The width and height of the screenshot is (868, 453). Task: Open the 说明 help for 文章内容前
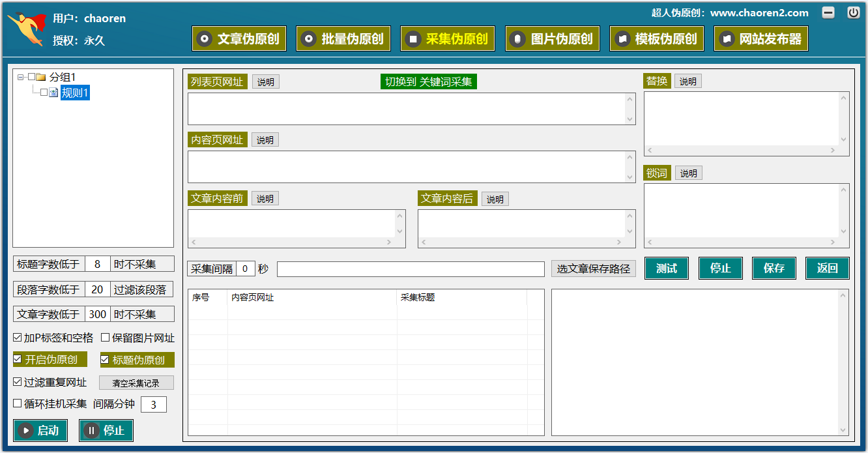265,199
